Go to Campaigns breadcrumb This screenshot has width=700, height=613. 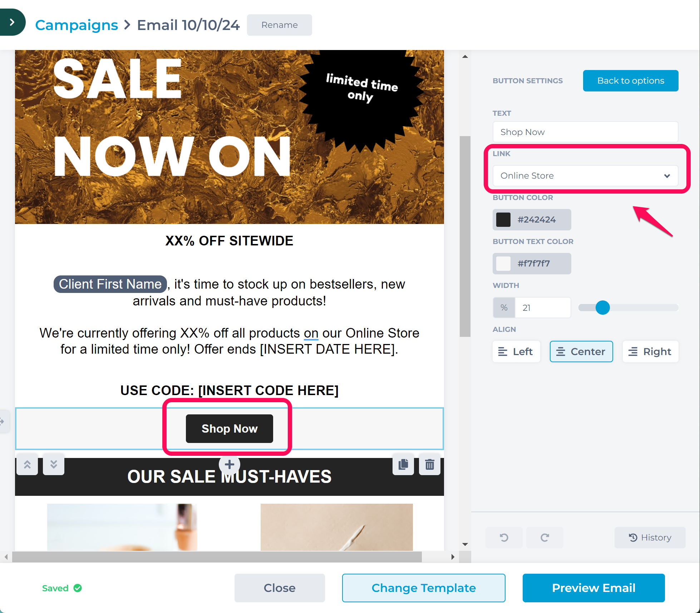tap(77, 25)
